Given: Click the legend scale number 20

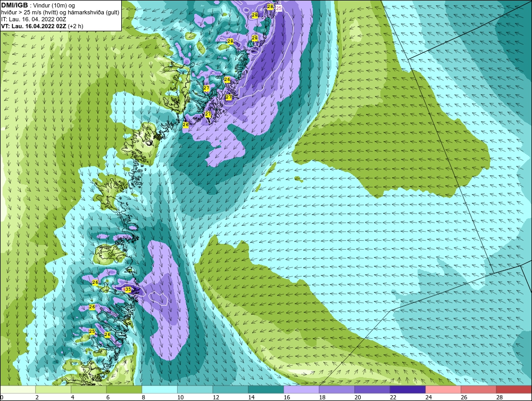Looking at the screenshot, I should pyautogui.click(x=358, y=397).
